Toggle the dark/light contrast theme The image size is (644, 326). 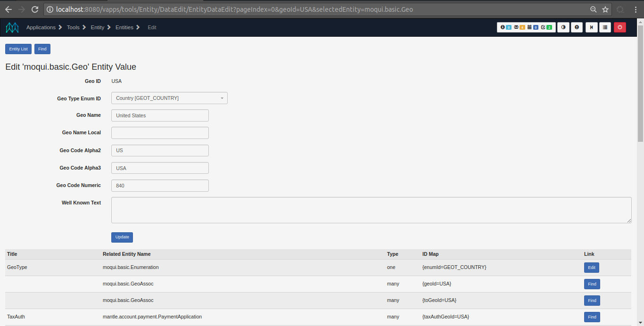tap(563, 27)
